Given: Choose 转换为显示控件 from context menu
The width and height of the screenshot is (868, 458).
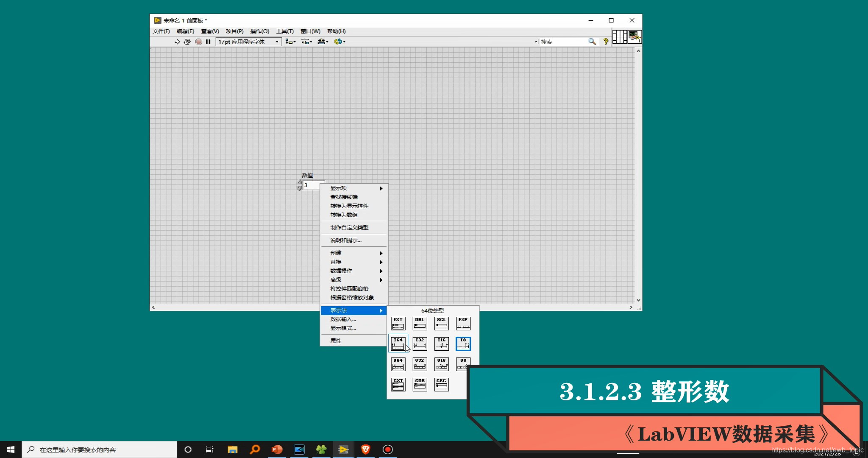Looking at the screenshot, I should point(354,206).
